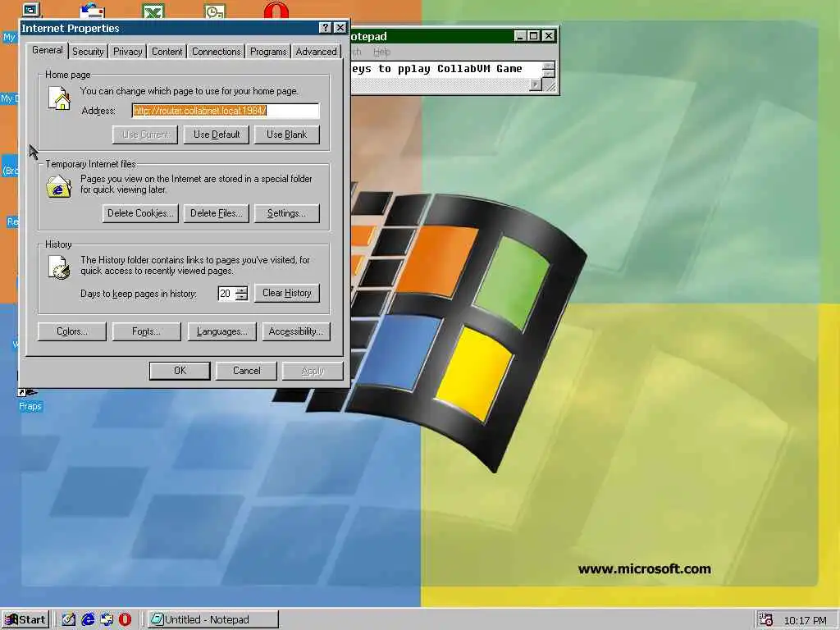Viewport: 840px width, 630px height.
Task: Close the Internet Properties dialog
Action: point(340,28)
